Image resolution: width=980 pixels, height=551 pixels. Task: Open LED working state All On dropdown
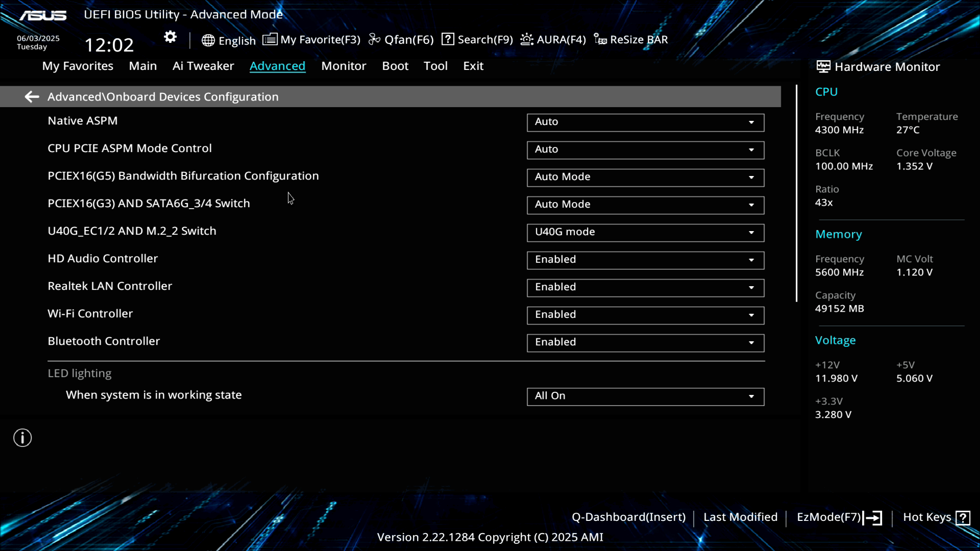tap(645, 396)
